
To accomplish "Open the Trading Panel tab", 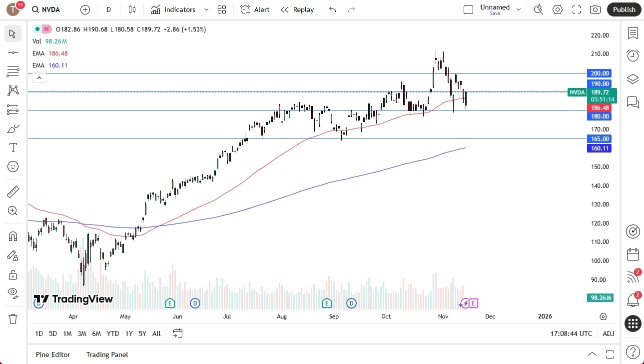I will pos(106,354).
